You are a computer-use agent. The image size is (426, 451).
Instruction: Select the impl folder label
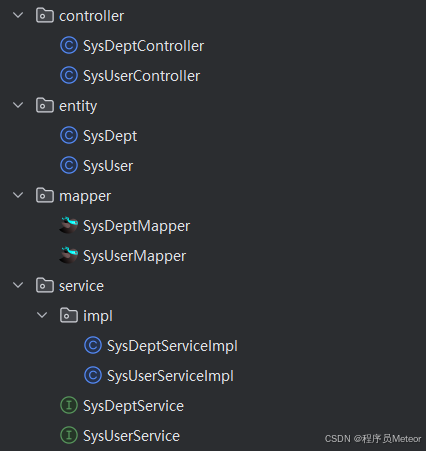[x=98, y=316]
